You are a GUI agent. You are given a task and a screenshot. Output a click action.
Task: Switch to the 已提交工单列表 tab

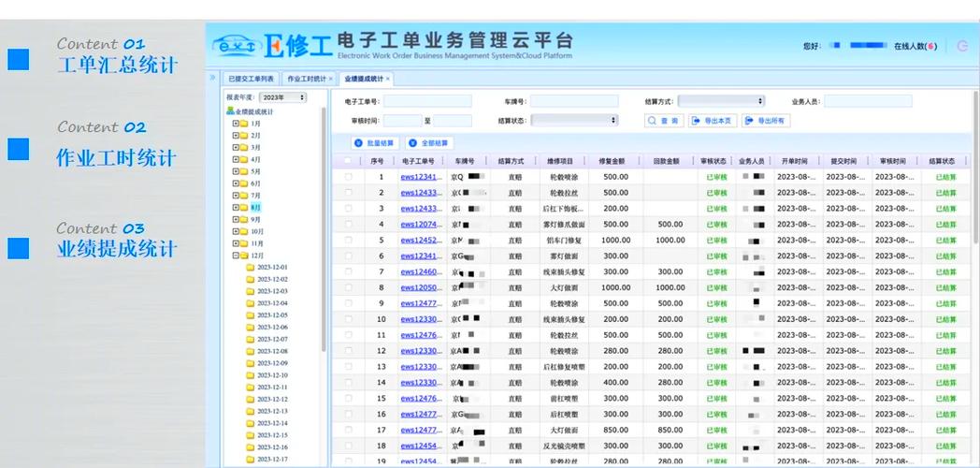coord(251,79)
